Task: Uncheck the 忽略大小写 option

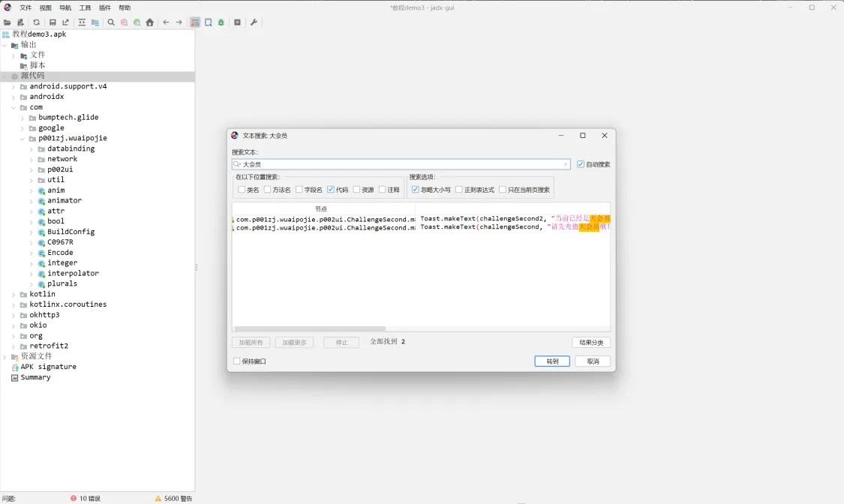Action: (416, 189)
